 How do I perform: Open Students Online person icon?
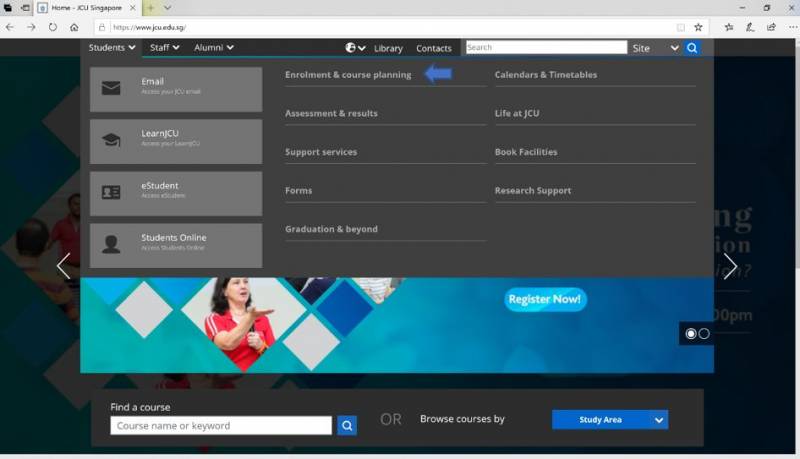click(111, 244)
